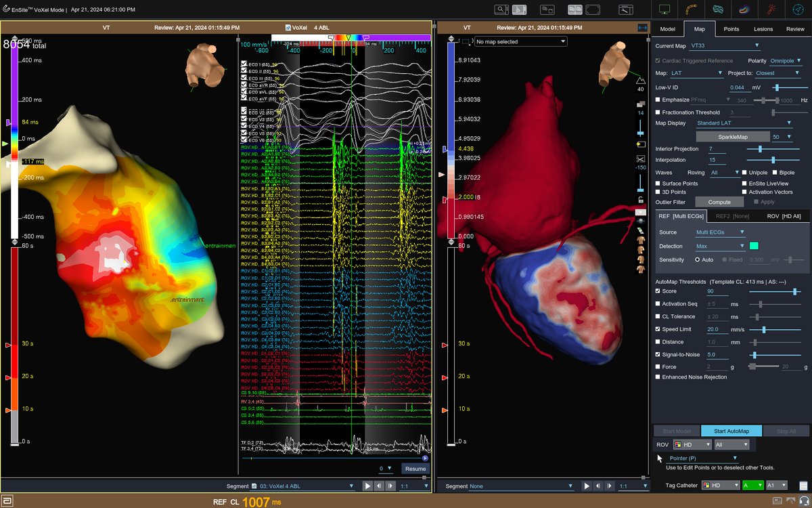Screen dimensions: 812x508
Task: Open the Detection Max dropdown
Action: [721, 246]
